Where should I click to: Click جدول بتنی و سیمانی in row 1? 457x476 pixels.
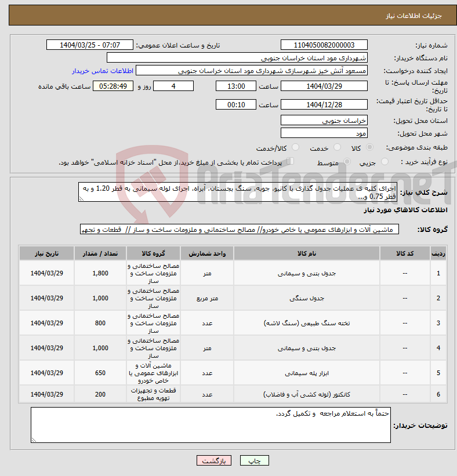pos(307,273)
